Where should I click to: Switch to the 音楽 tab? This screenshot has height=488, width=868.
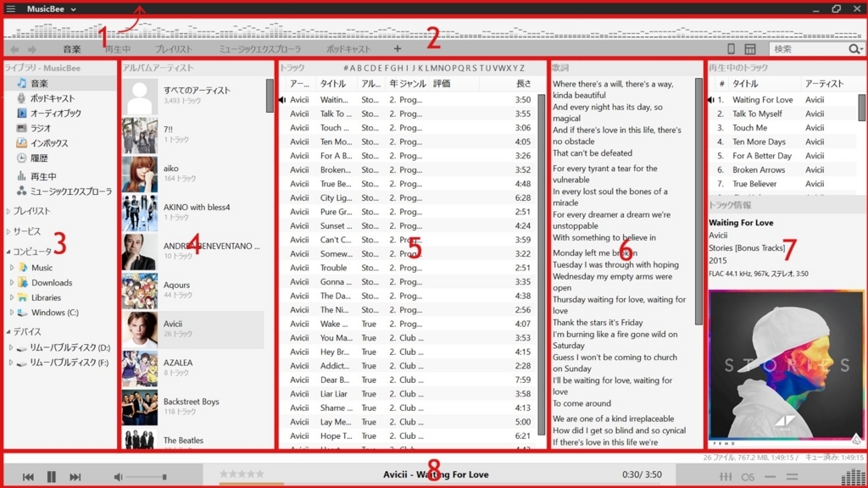pos(72,49)
